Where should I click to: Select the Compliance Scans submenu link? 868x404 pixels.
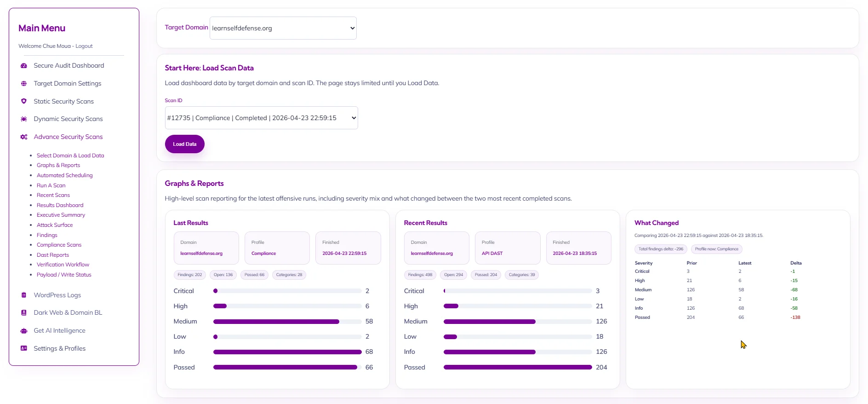click(59, 245)
